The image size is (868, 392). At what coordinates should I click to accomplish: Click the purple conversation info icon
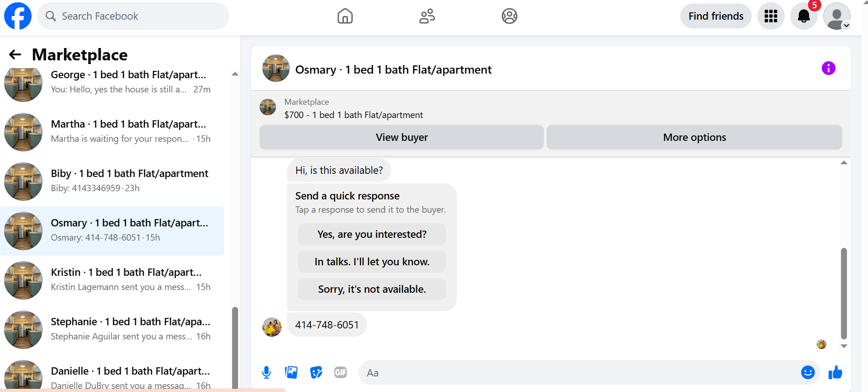828,68
